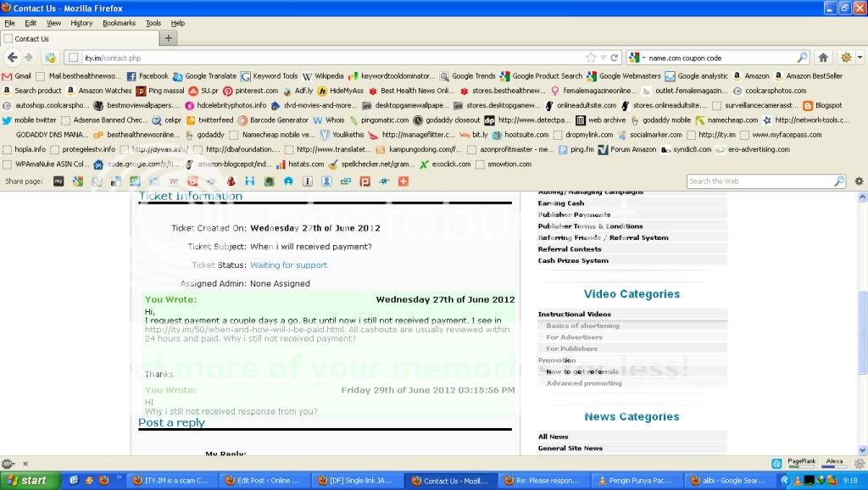Screen dimensions: 868x490
Task: Click the page vertical scrollbar thumb
Action: point(862,332)
